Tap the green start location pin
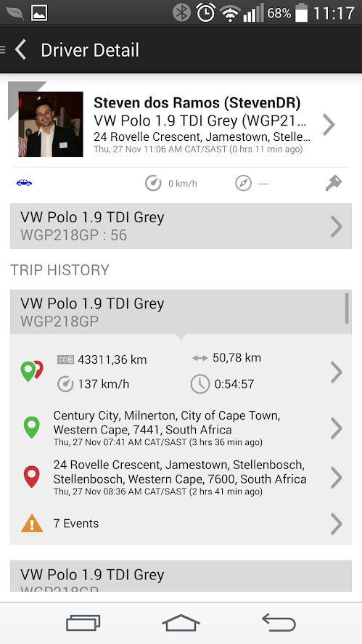 point(32,427)
